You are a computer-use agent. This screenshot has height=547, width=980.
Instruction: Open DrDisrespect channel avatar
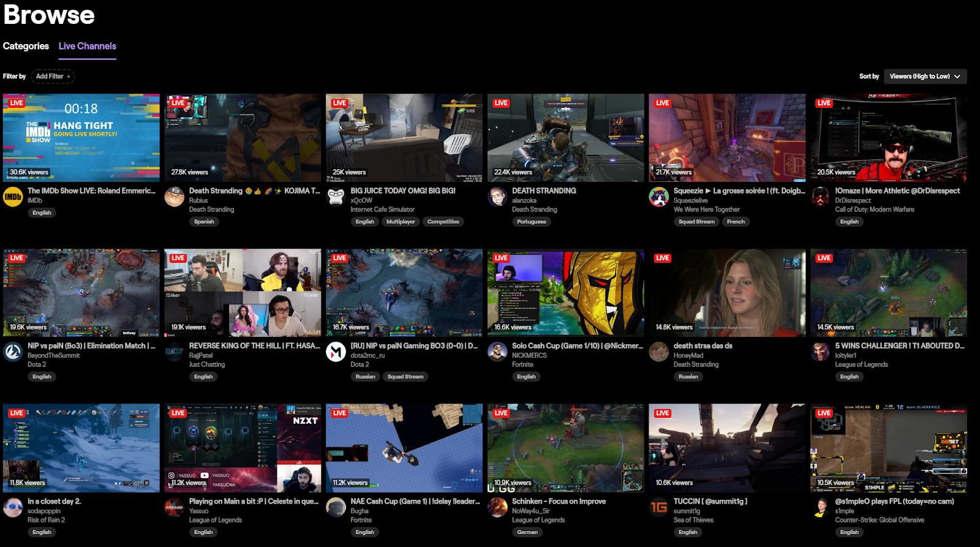tap(820, 197)
